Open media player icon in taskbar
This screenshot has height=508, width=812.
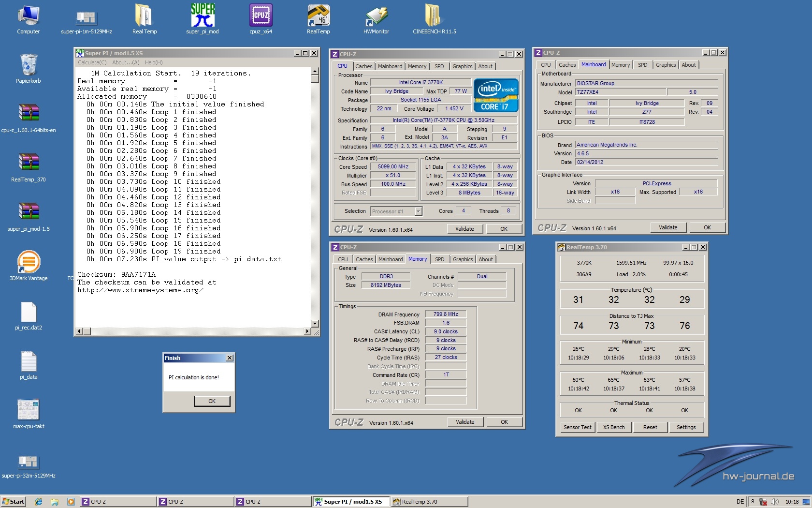click(x=71, y=502)
